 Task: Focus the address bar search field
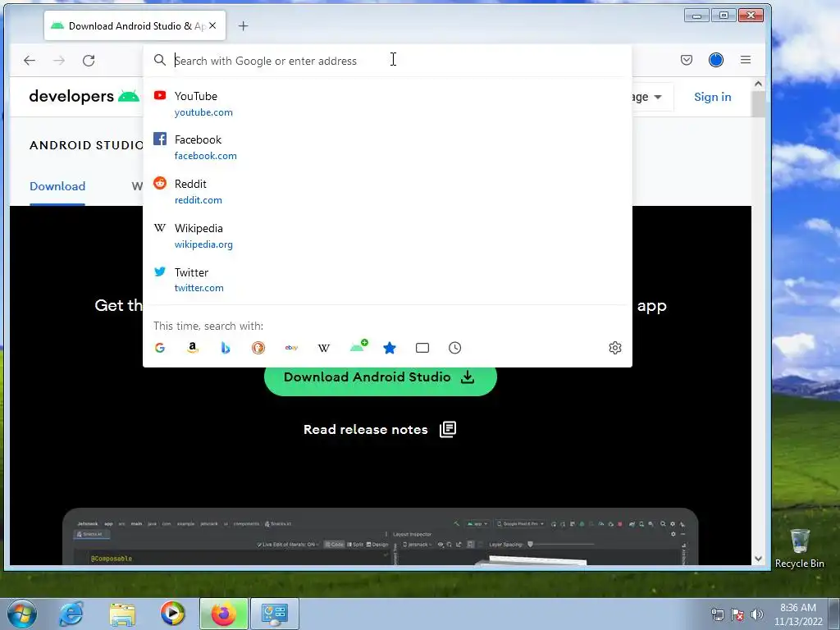(x=387, y=61)
